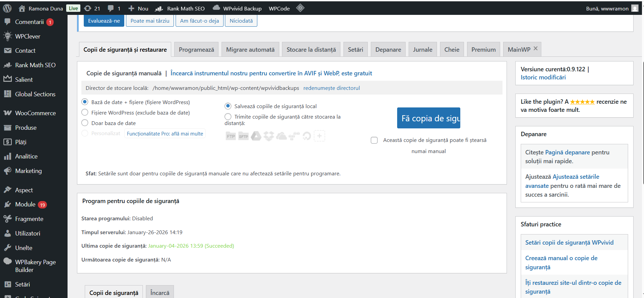Click the comments bubble icon in admin bar
The height and width of the screenshot is (298, 644).
111,8
